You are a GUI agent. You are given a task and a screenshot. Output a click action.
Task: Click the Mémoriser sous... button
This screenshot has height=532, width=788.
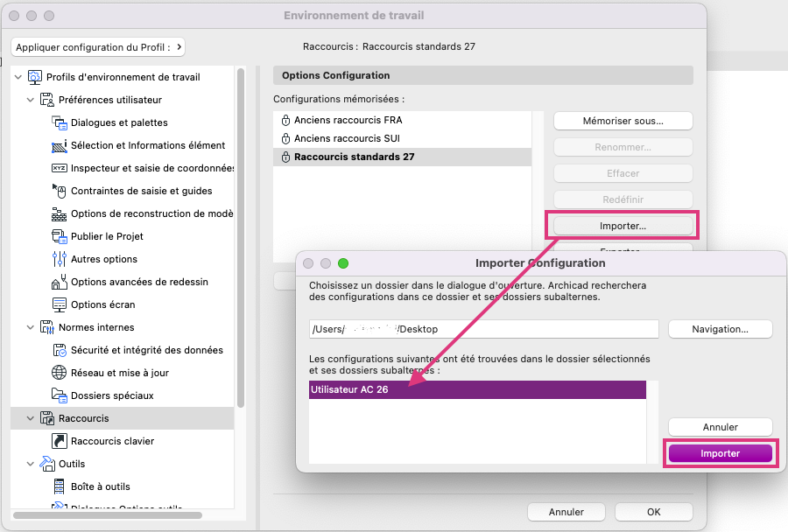coord(623,121)
